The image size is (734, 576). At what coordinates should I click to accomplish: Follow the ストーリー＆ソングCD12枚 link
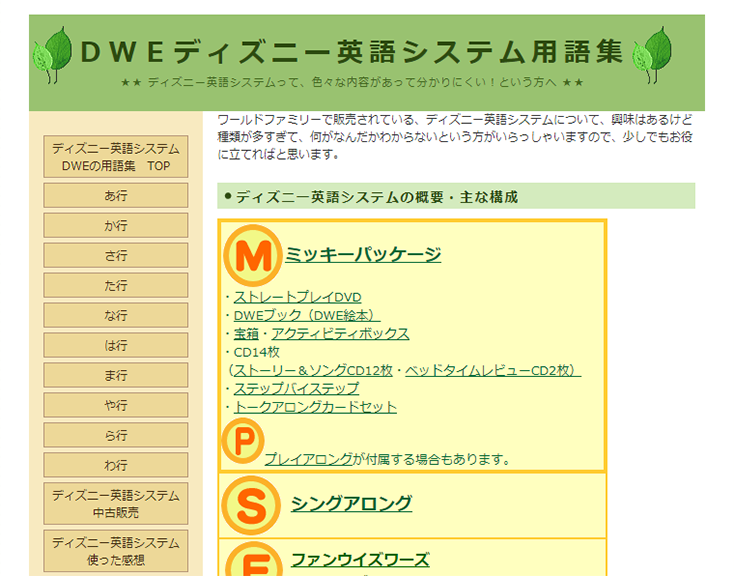[313, 371]
